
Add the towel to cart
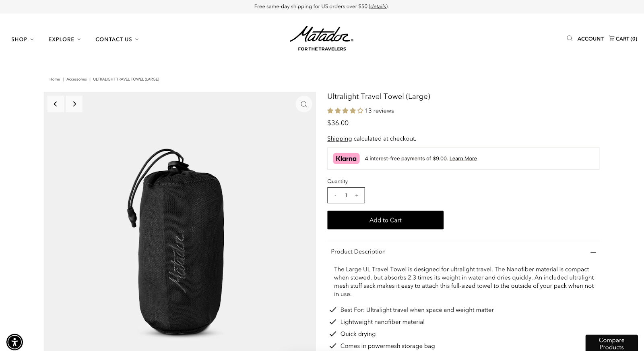[x=385, y=220]
